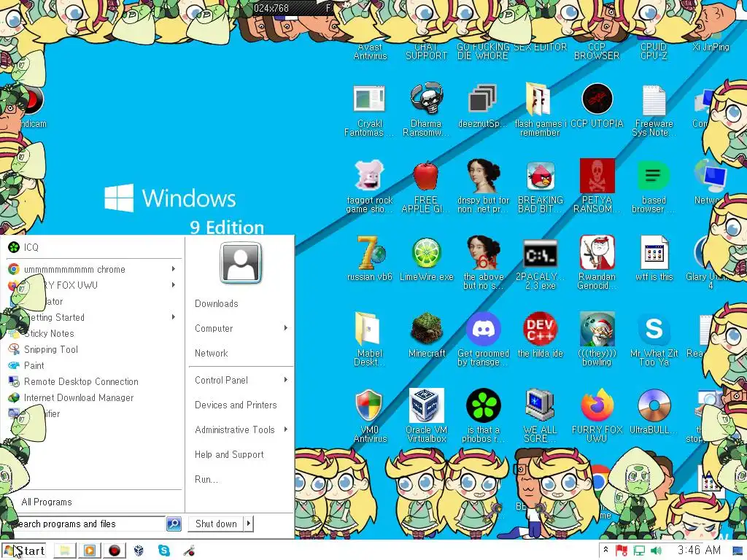This screenshot has height=560, width=747.
Task: Launch Minecraft from the desktop
Action: point(426,329)
